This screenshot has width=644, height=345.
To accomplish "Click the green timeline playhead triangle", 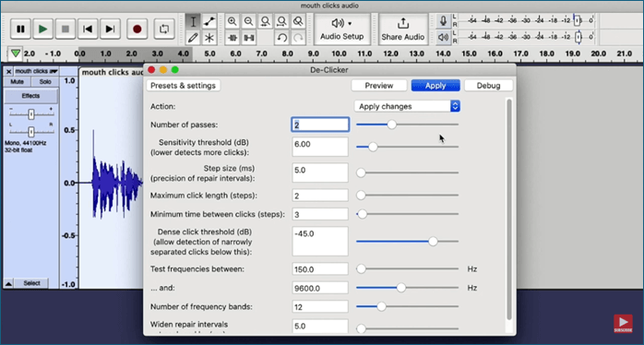I will (x=16, y=54).
